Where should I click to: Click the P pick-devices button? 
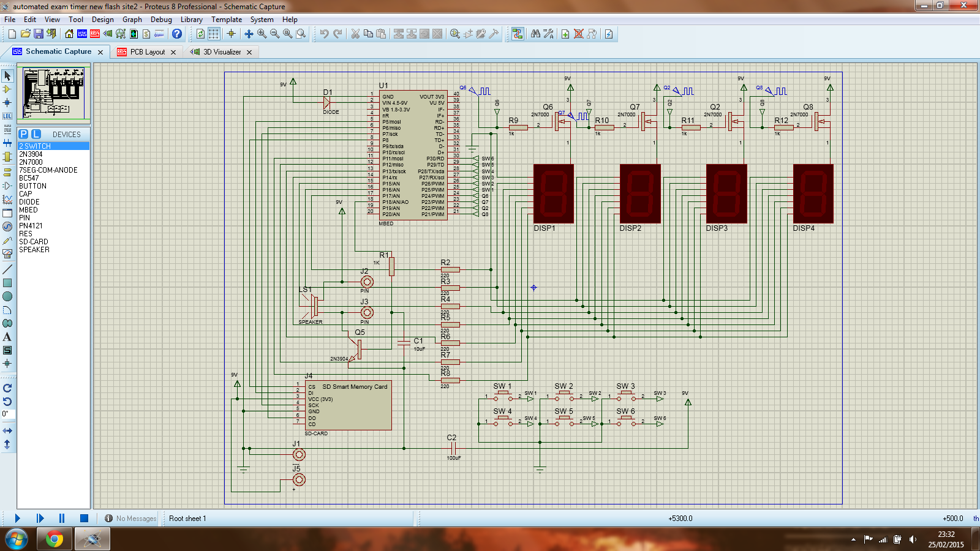23,134
